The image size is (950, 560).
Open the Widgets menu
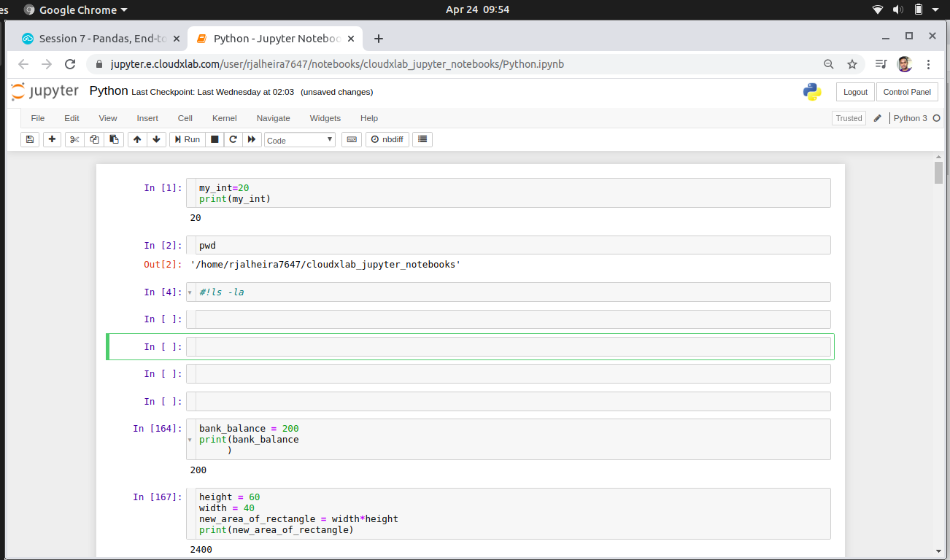[325, 118]
